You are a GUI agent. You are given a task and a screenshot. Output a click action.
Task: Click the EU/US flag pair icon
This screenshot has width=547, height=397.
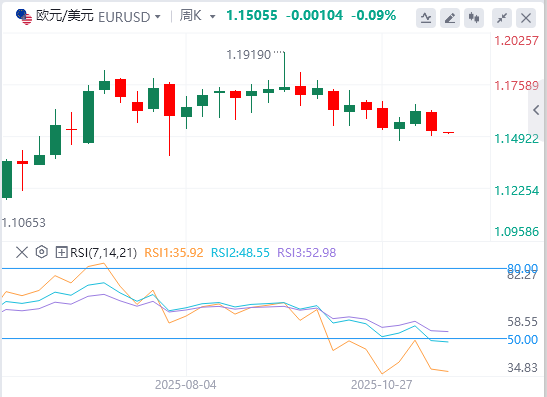pos(24,16)
